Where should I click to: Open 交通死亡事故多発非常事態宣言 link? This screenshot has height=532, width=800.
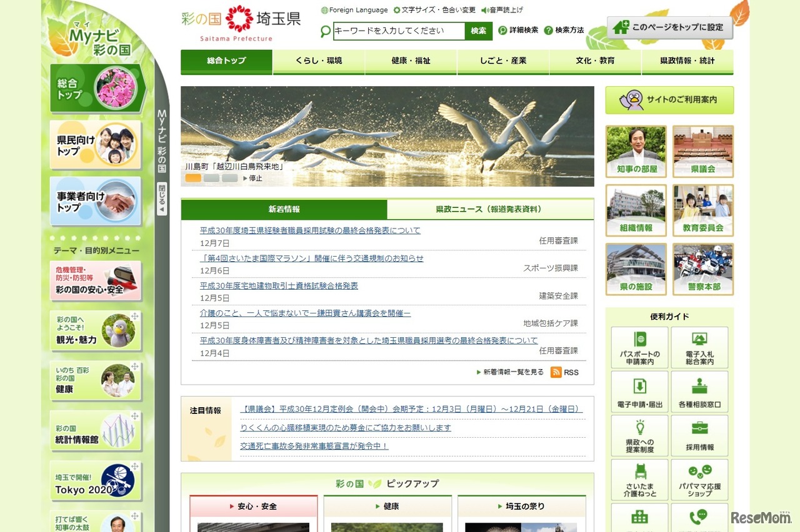point(314,446)
